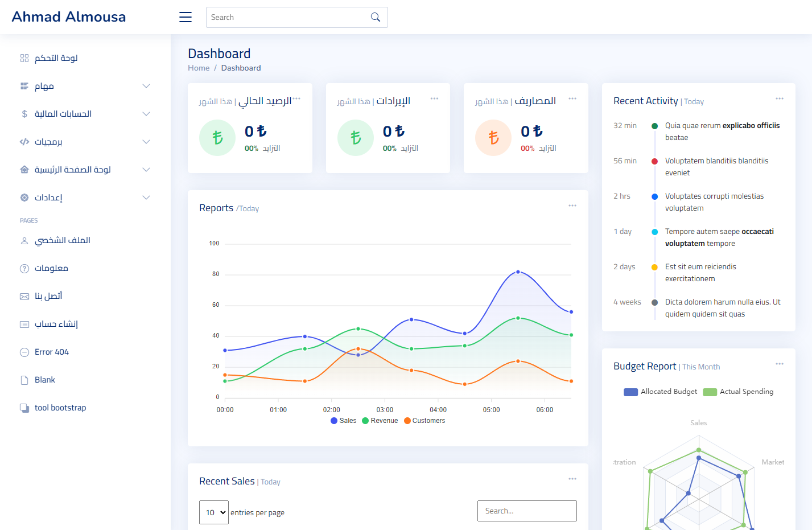This screenshot has width=812, height=530.
Task: Toggle the Revenue series in chart legend
Action: pyautogui.click(x=380, y=421)
